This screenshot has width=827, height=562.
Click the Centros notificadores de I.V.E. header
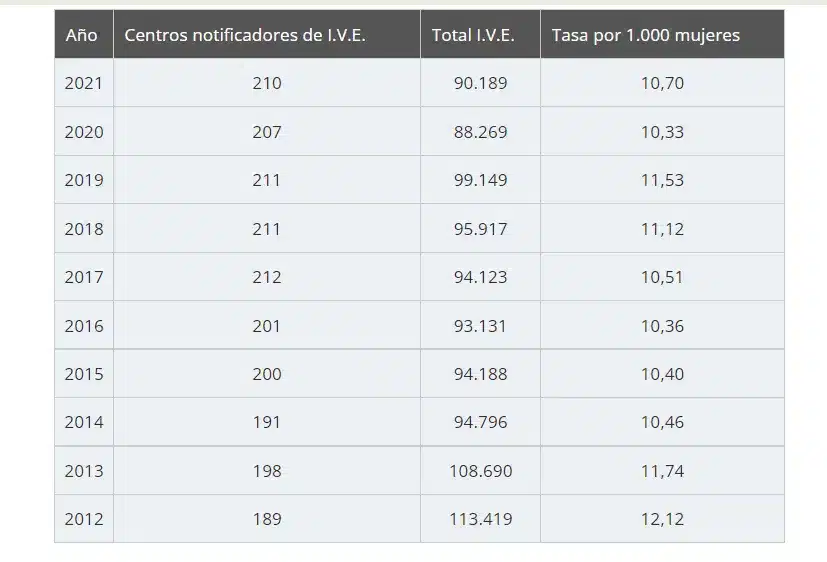[x=245, y=35]
